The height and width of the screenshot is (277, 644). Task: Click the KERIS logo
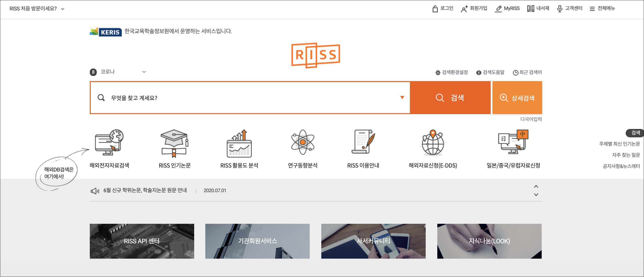pos(106,32)
